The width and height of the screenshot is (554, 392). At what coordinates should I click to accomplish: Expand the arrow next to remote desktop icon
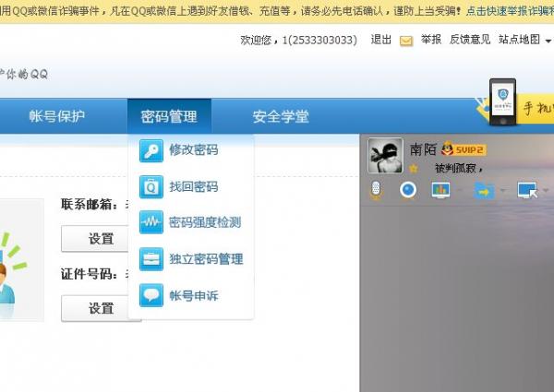546,191
